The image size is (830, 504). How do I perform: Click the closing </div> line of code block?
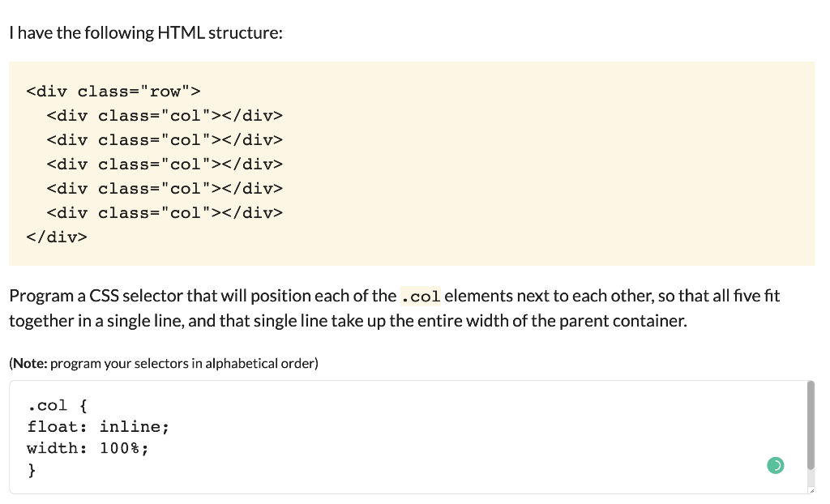[x=57, y=237]
